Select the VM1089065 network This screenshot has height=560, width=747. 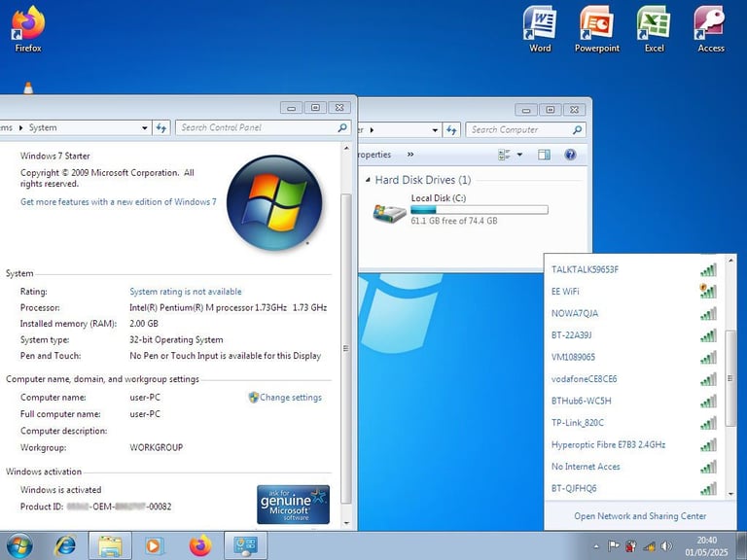(633, 357)
